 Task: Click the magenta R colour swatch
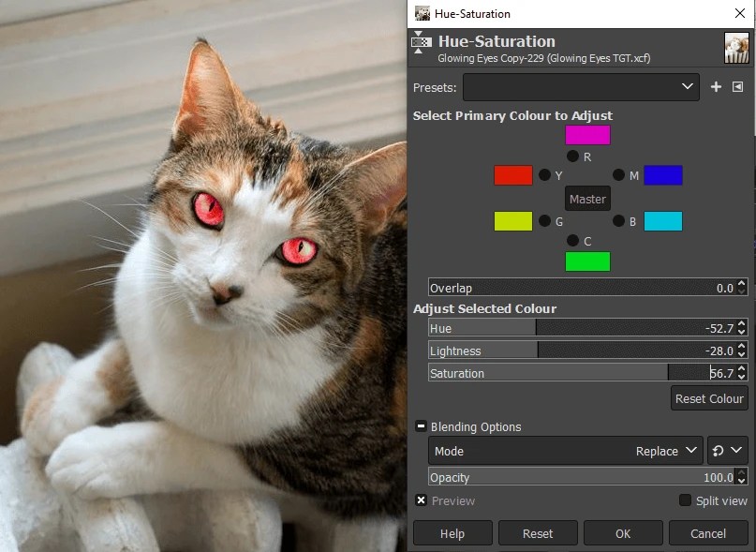tap(587, 134)
